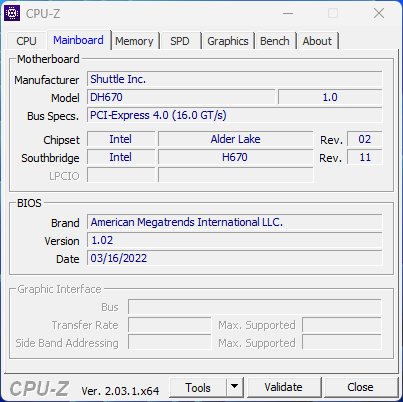Viewport: 403px width, 402px height.
Task: Click the Southbridge Rev. value 11
Action: (x=365, y=157)
